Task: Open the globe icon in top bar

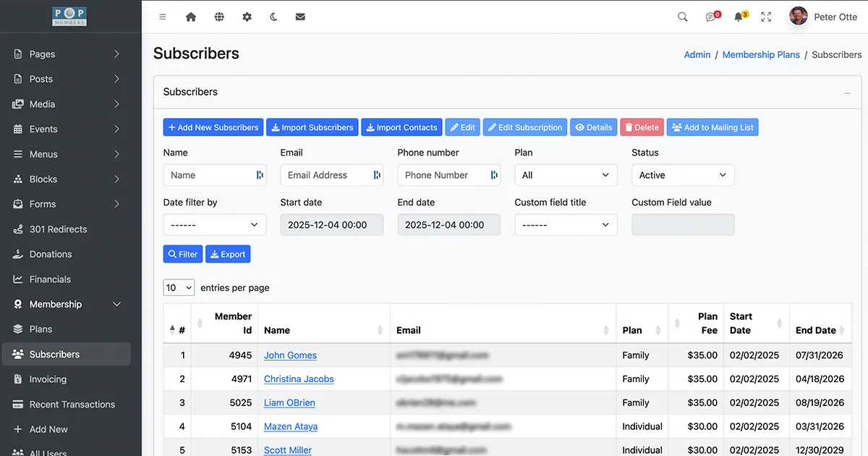Action: coord(219,17)
